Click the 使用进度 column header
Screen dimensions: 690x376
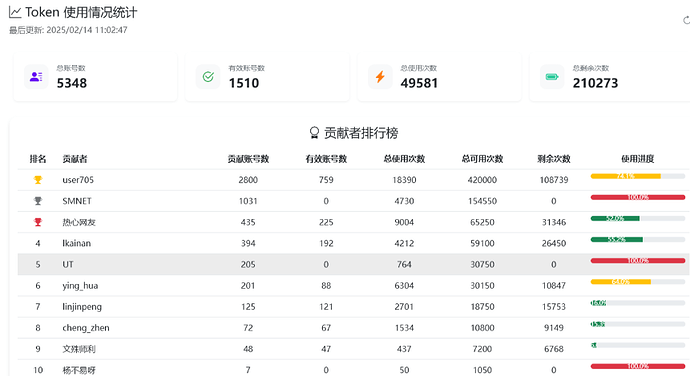(638, 159)
